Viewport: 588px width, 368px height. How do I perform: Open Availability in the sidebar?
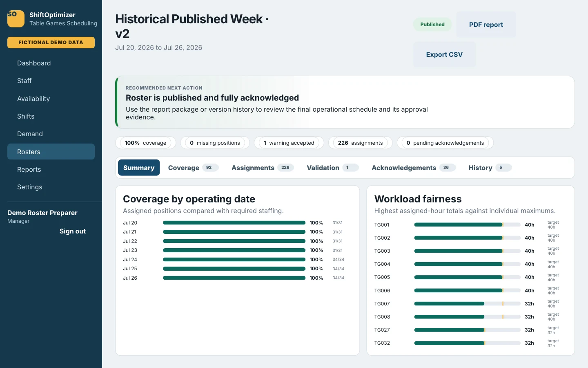coord(51,99)
